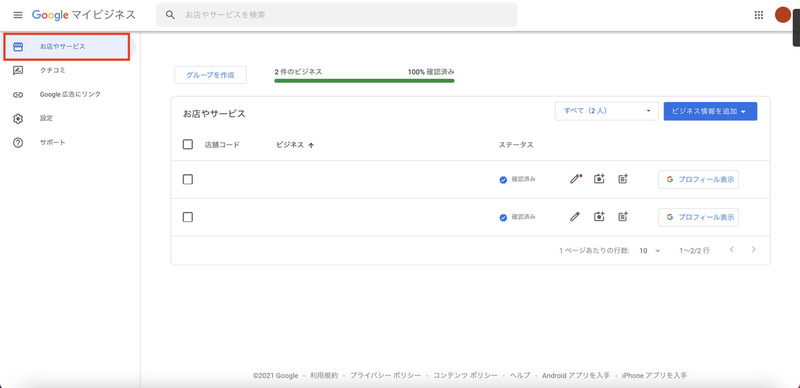800x388 pixels.
Task: Click the 1〜2/2 行 pagination text
Action: [x=694, y=251]
